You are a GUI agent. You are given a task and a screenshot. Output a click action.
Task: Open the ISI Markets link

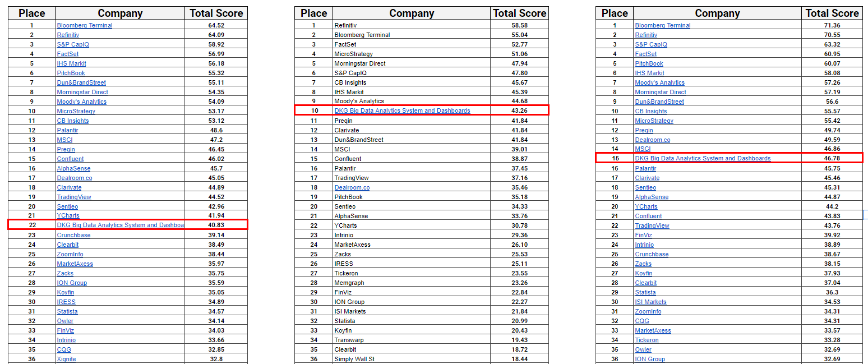650,302
